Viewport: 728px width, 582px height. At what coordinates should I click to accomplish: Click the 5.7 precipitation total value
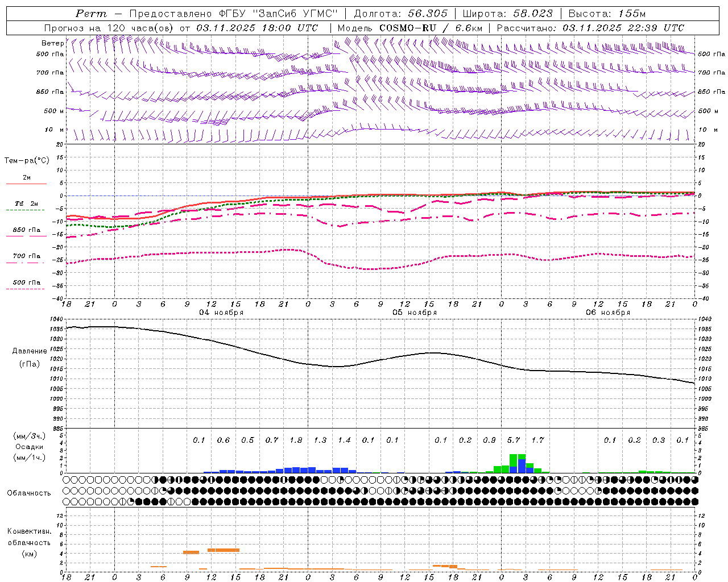[x=514, y=440]
